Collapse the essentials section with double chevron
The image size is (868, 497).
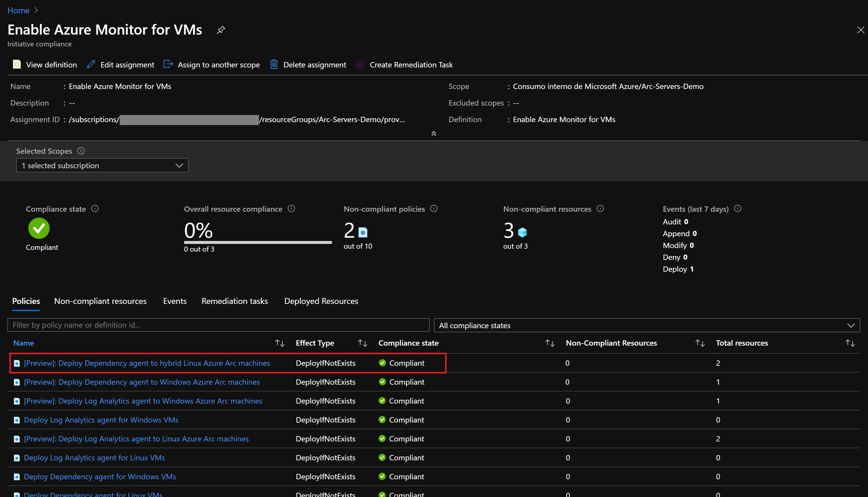[x=434, y=134]
